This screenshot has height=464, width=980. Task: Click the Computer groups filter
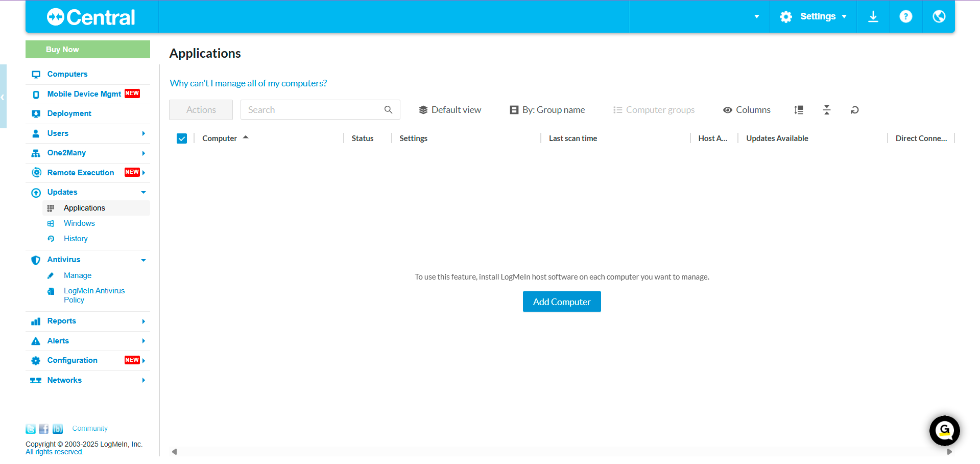coord(654,110)
